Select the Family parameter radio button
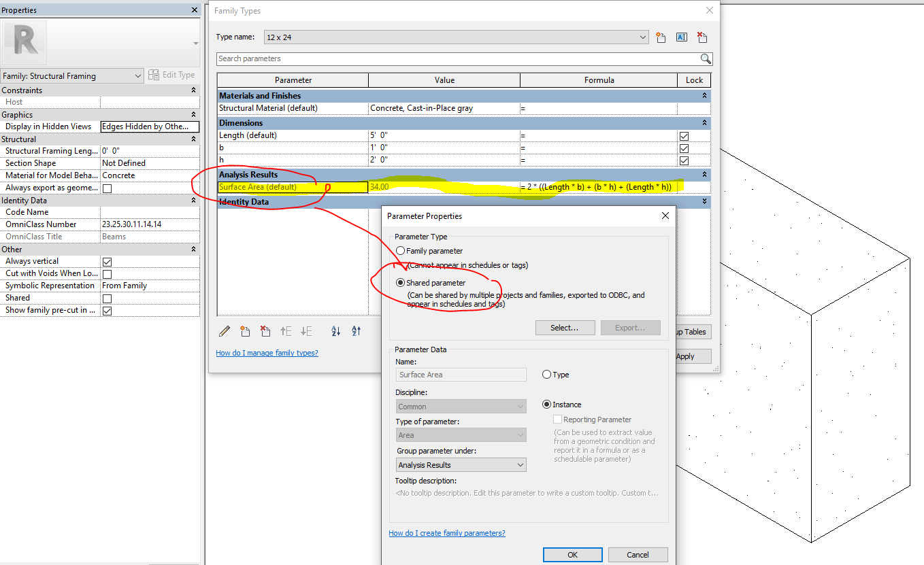 400,250
